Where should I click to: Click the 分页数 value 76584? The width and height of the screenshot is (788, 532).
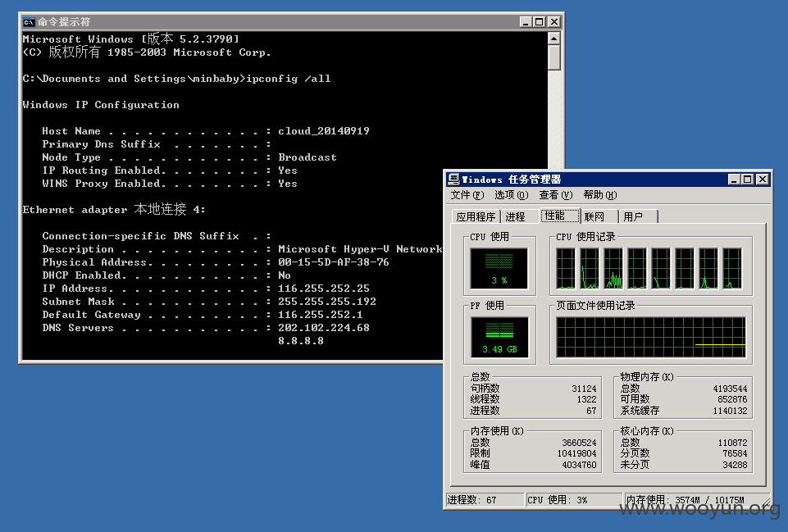(x=735, y=453)
